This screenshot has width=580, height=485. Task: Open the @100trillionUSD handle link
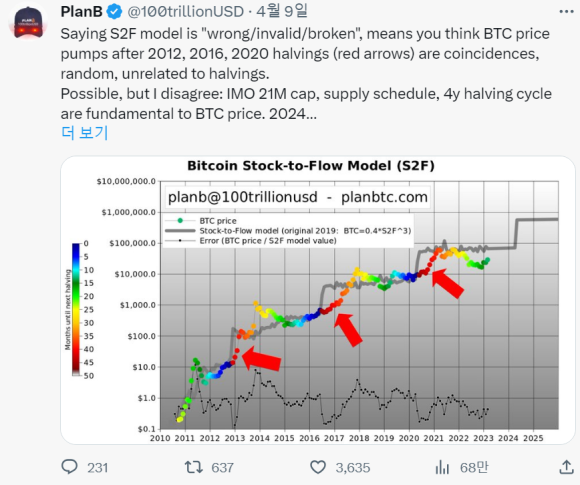(x=185, y=11)
